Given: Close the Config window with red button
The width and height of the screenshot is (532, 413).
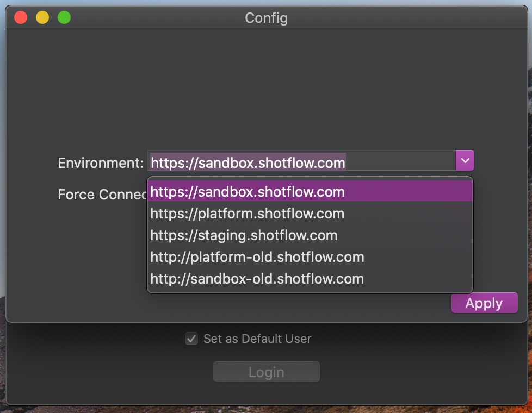Looking at the screenshot, I should pyautogui.click(x=21, y=17).
